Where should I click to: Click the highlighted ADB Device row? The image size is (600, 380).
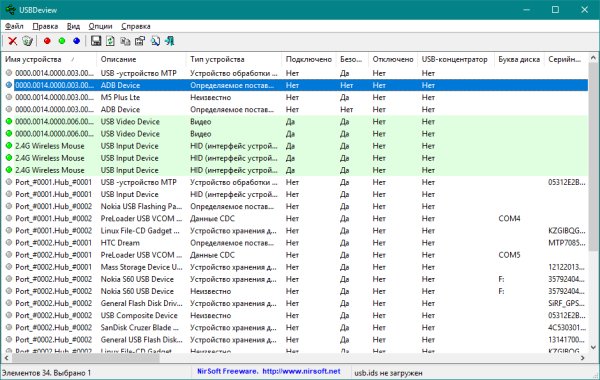(x=295, y=85)
